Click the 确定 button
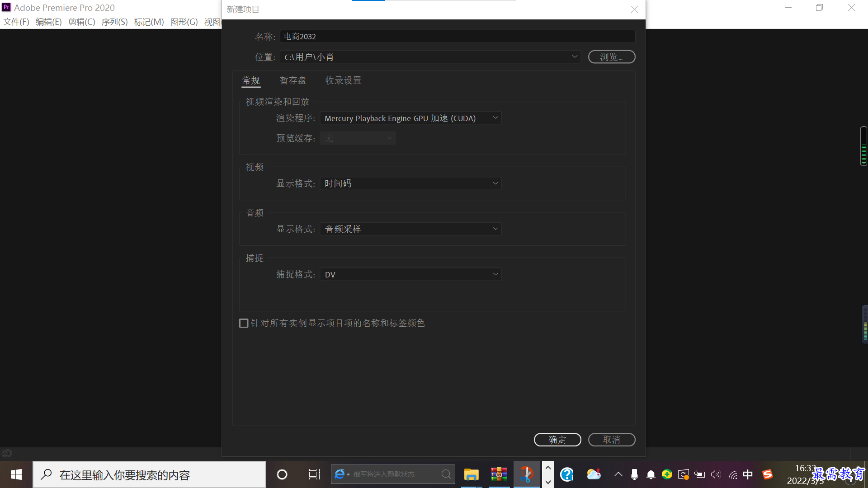 click(x=557, y=440)
